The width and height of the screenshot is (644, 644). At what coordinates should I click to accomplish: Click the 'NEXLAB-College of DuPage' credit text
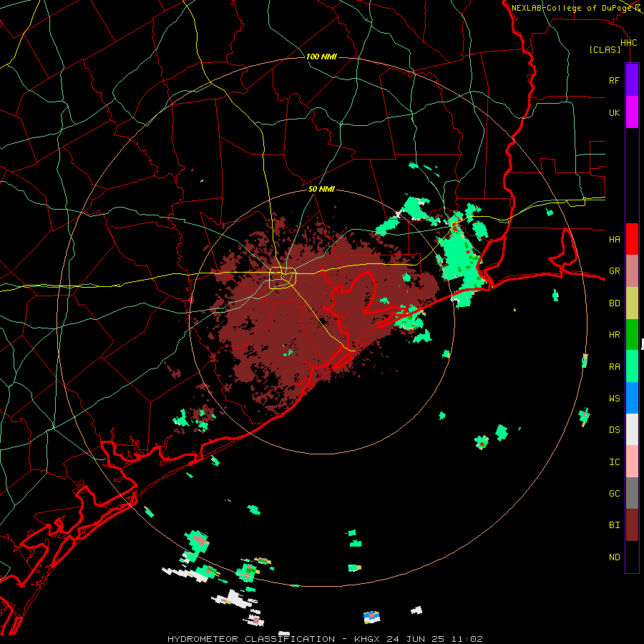pos(571,8)
